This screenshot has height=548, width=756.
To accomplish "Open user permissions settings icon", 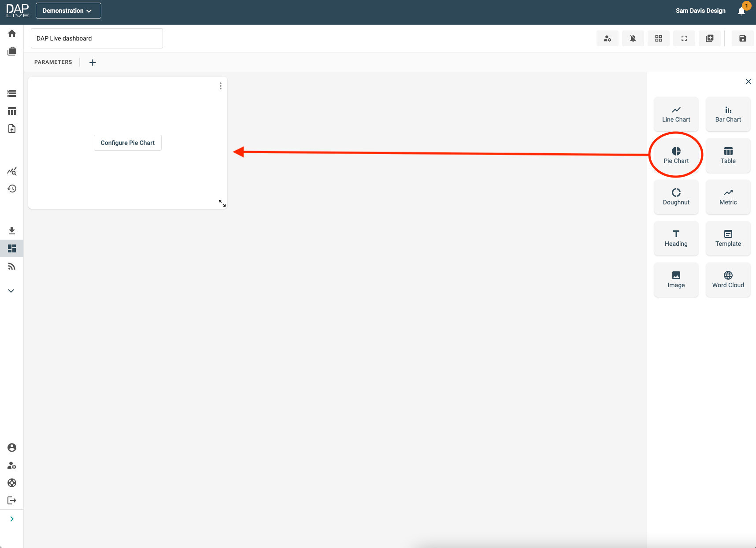I will (x=607, y=38).
